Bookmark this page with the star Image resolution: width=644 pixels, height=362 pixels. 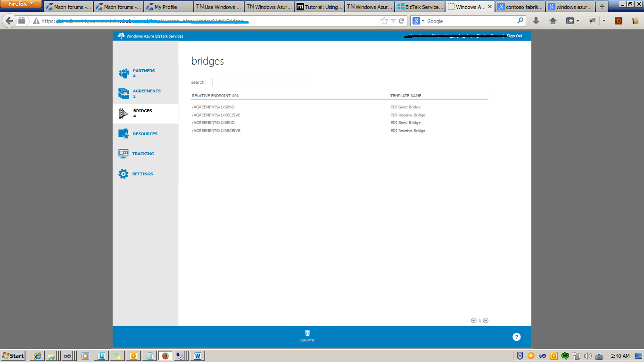384,21
